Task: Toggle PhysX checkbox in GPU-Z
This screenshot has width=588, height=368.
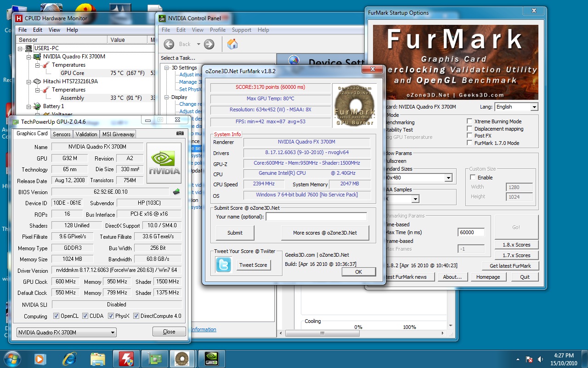Action: pos(111,316)
